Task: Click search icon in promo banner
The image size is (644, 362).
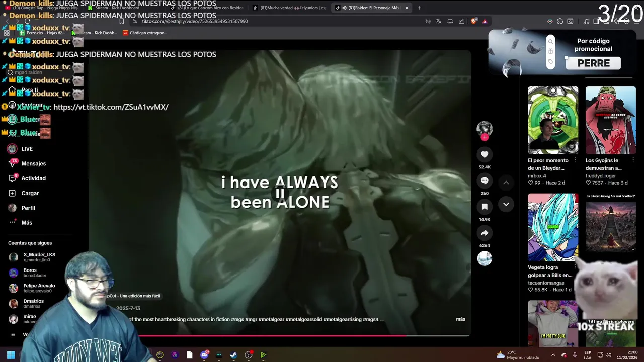Action: (550, 42)
